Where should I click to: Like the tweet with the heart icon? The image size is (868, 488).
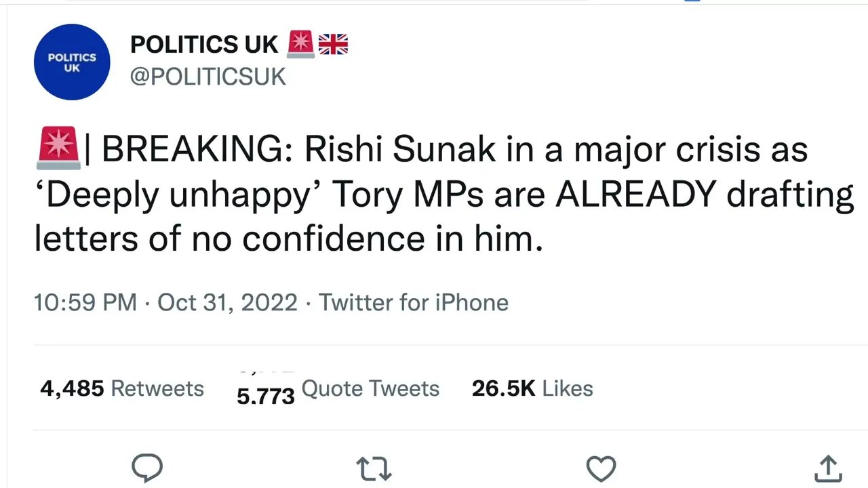pos(601,468)
